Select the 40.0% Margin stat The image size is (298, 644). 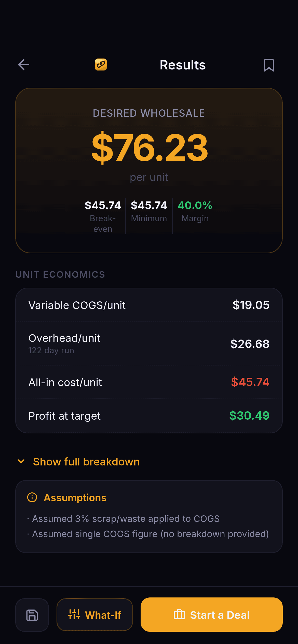195,211
